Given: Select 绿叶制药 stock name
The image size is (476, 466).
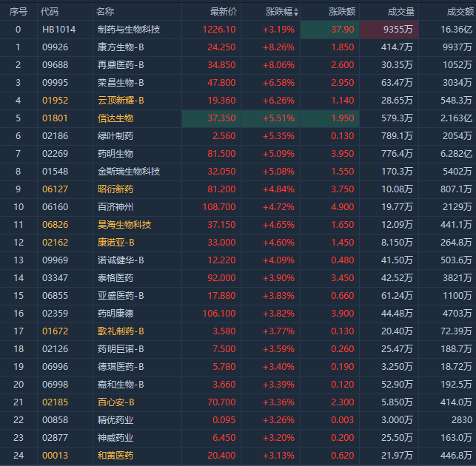Looking at the screenshot, I should pyautogui.click(x=115, y=136).
